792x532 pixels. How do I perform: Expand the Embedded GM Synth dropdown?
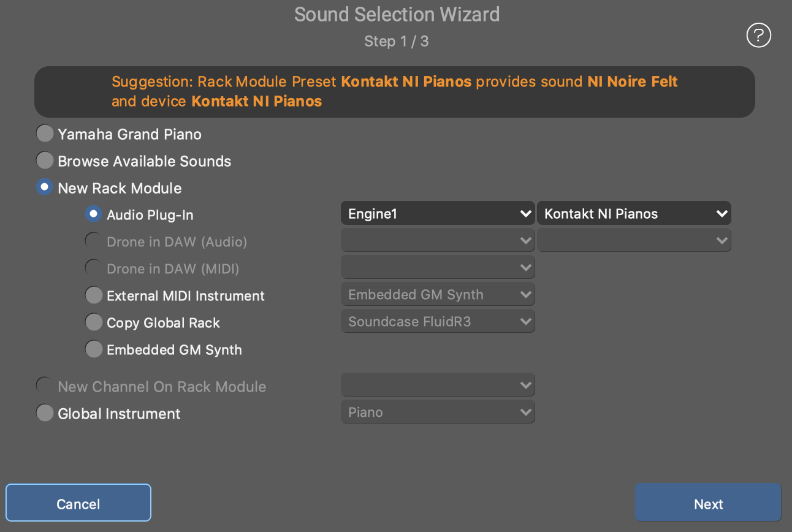438,295
